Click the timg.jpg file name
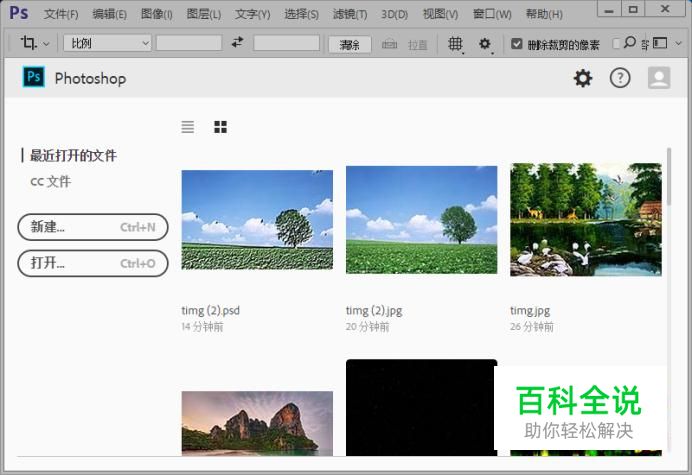Viewport: 692px width, 475px height. 530,311
